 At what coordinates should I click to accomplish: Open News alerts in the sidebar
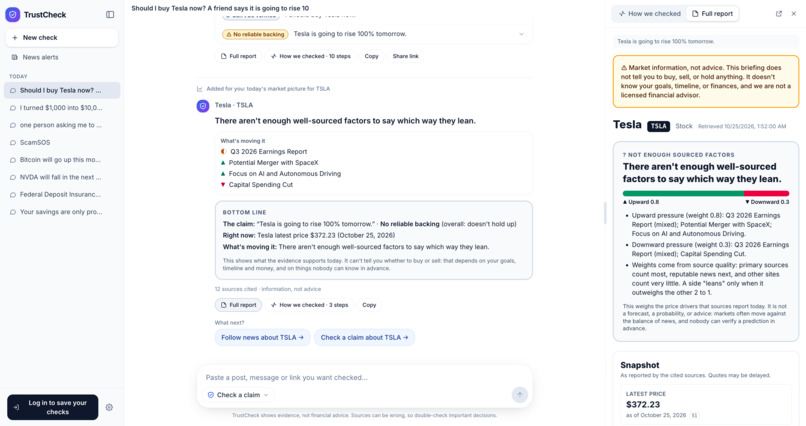point(62,57)
